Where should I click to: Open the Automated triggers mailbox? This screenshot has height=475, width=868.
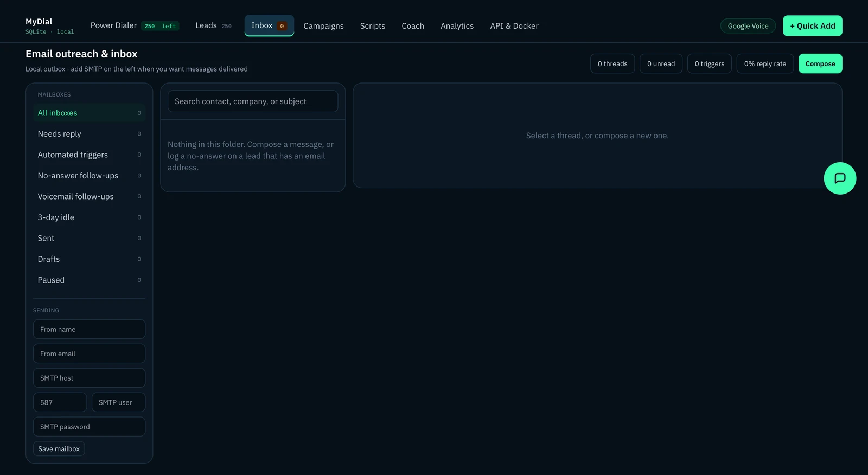(90, 155)
